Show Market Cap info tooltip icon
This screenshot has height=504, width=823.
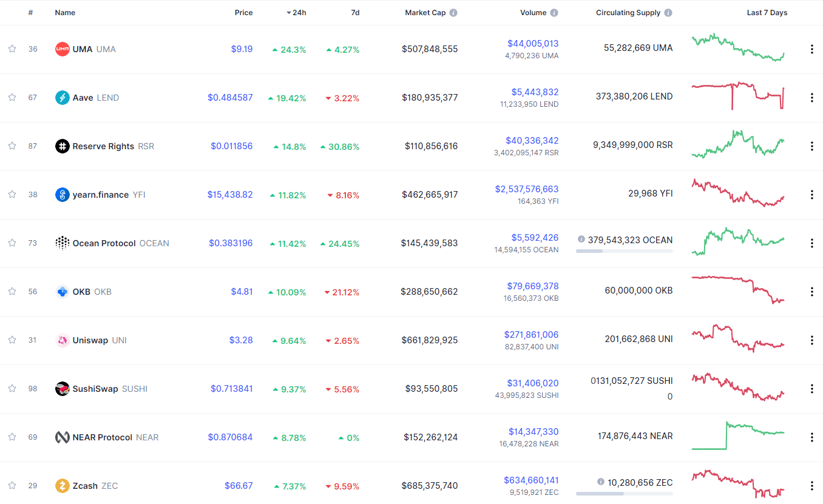453,13
